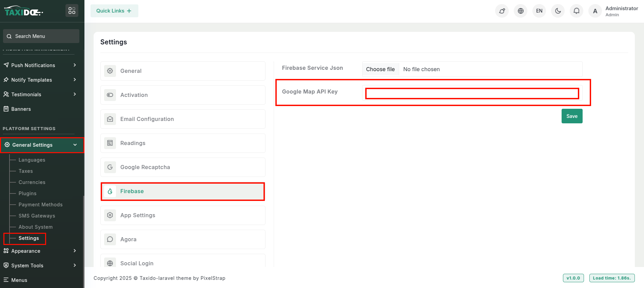
Task: Click the clear cache brush icon
Action: pyautogui.click(x=502, y=11)
